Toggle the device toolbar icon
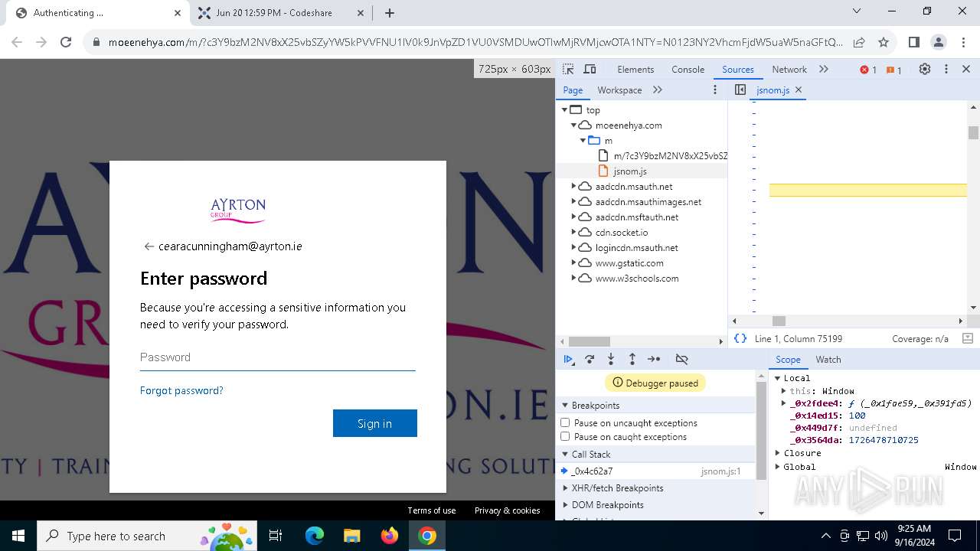Screen dimensions: 980x551 tap(590, 69)
